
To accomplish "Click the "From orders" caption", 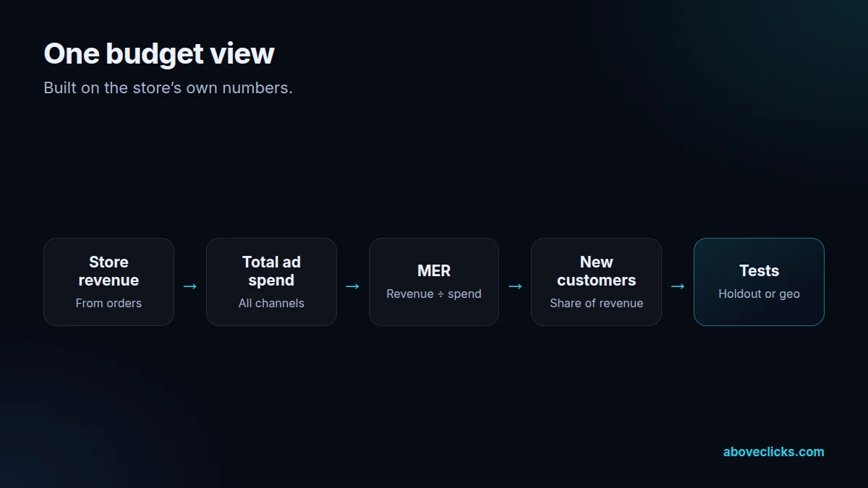I will [x=109, y=303].
